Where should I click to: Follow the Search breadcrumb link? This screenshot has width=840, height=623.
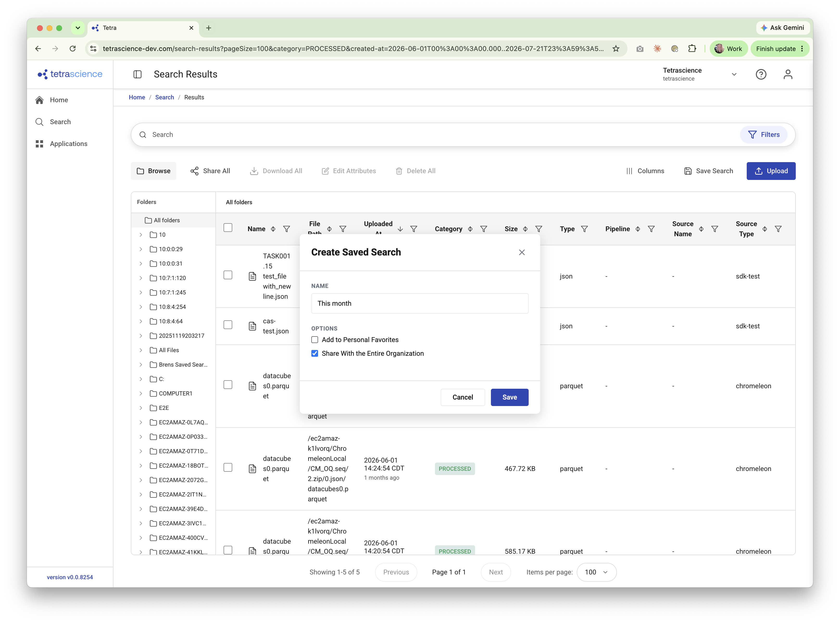click(165, 97)
